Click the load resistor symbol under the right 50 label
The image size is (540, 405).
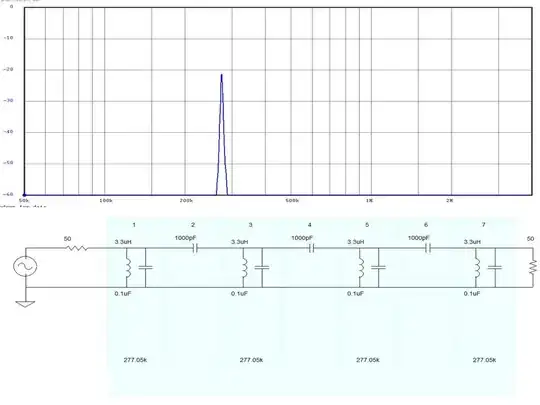533,267
